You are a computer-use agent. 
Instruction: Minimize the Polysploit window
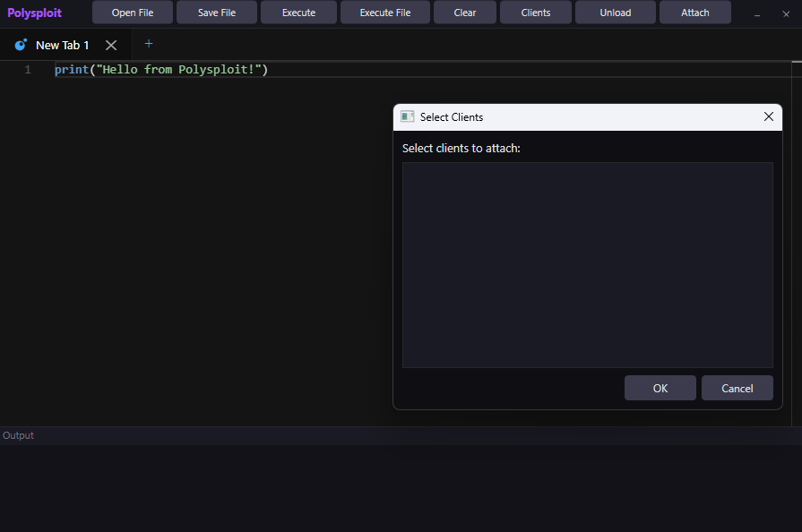(x=757, y=14)
